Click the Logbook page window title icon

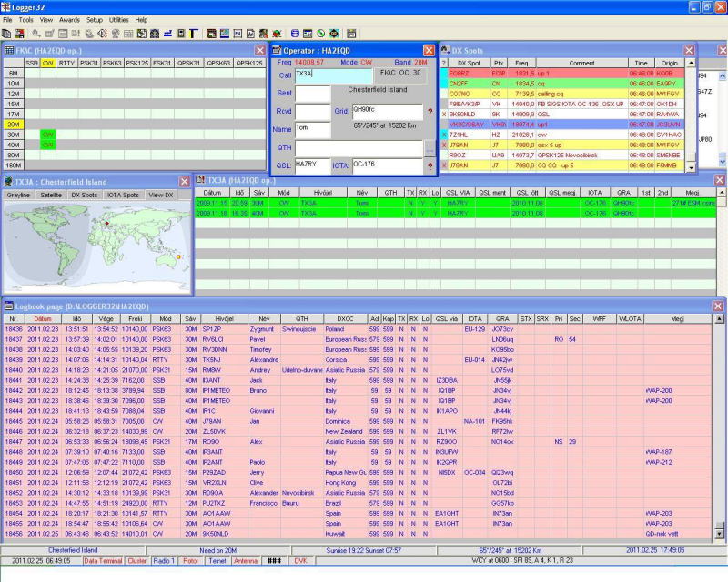tap(9, 306)
